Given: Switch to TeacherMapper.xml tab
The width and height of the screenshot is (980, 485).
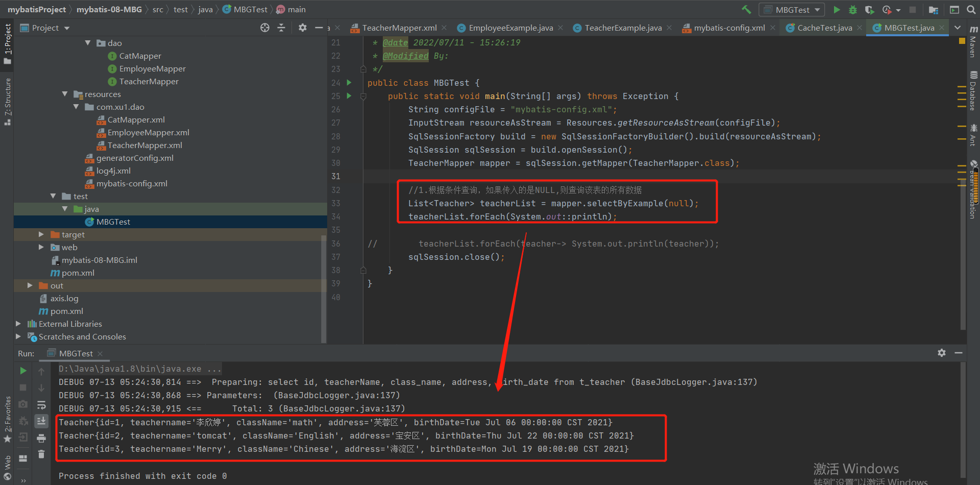Looking at the screenshot, I should 399,28.
